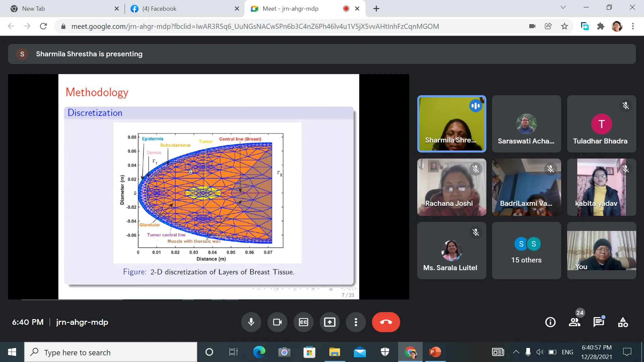The height and width of the screenshot is (362, 644).
Task: Expand Chrome tab search chevron
Action: (x=563, y=7)
